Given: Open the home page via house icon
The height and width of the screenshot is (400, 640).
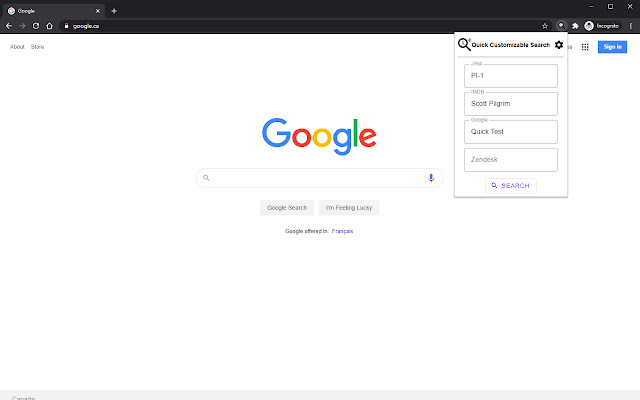Looking at the screenshot, I should pyautogui.click(x=49, y=26).
